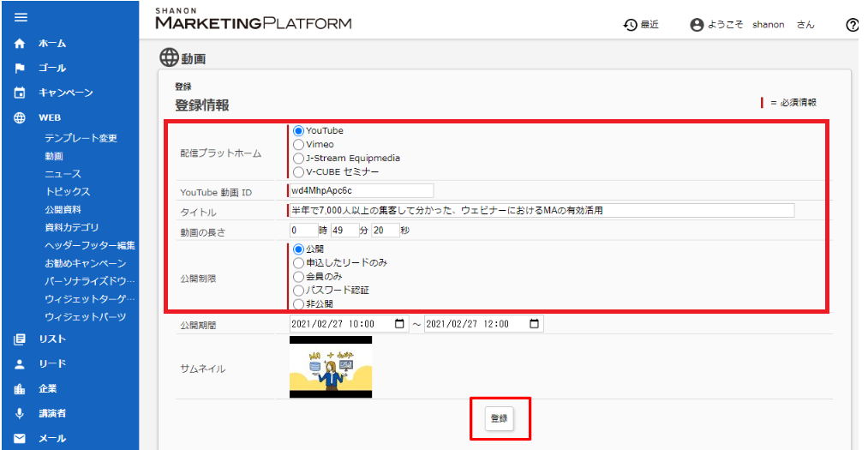Open the help question mark icon
The height and width of the screenshot is (450, 868).
(x=853, y=25)
